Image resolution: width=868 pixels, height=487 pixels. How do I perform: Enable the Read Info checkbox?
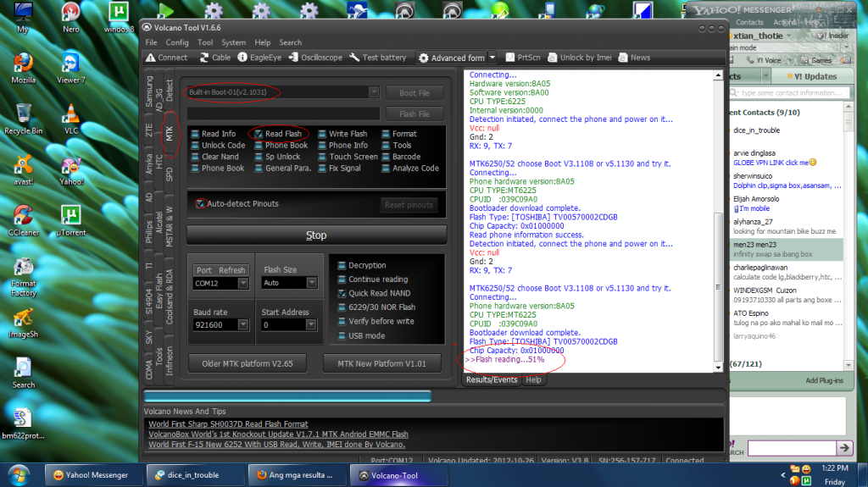pos(195,134)
